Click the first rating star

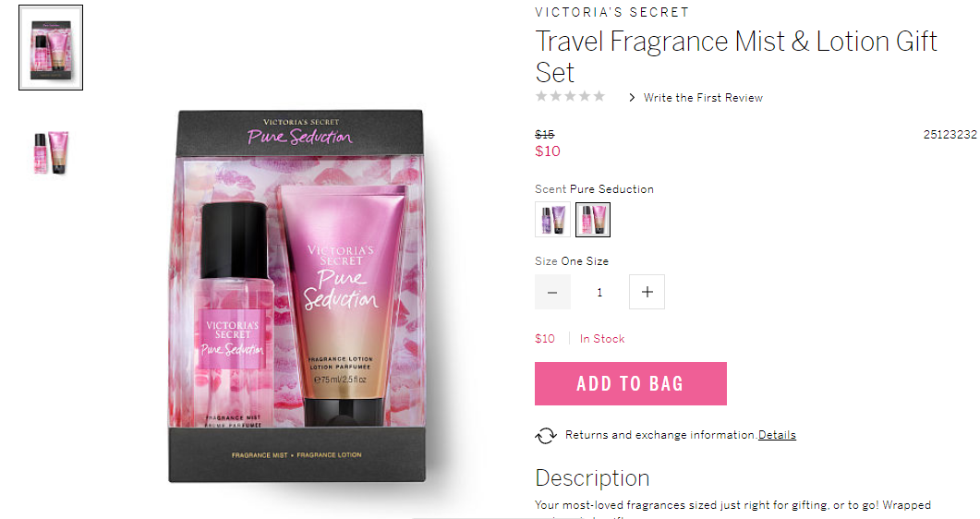(541, 96)
